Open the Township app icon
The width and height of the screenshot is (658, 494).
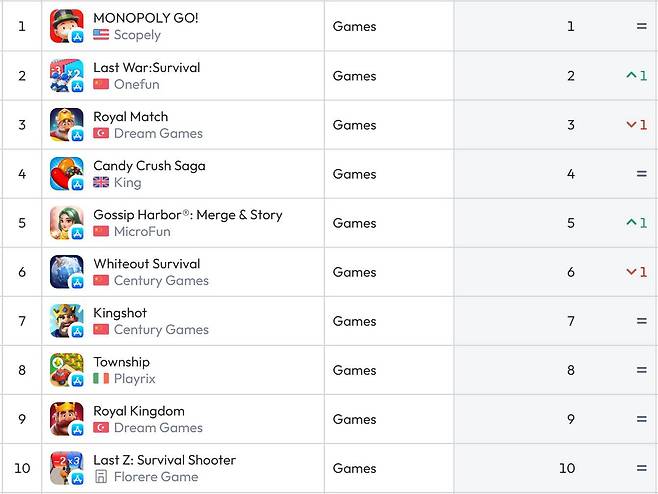click(x=66, y=370)
